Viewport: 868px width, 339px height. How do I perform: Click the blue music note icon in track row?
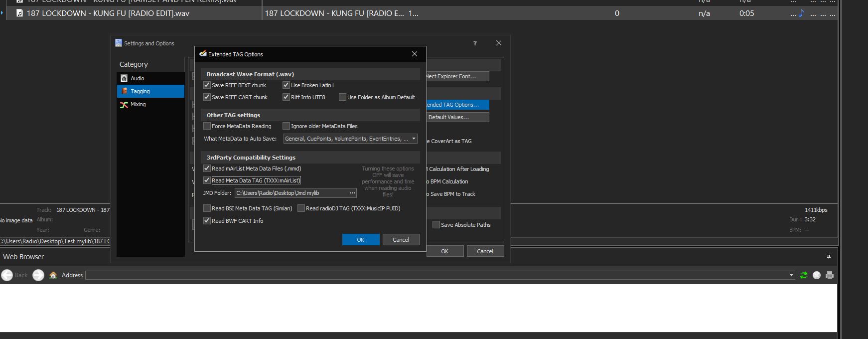click(x=801, y=13)
